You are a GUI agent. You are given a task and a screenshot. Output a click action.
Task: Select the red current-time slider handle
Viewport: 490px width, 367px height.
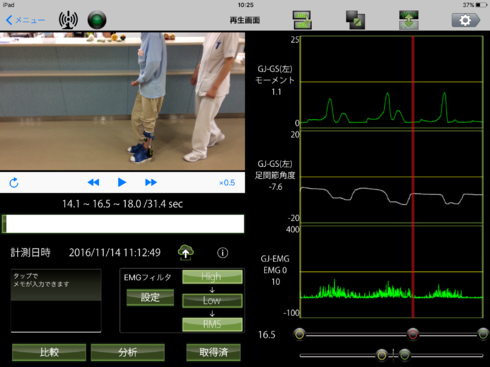pyautogui.click(x=413, y=334)
